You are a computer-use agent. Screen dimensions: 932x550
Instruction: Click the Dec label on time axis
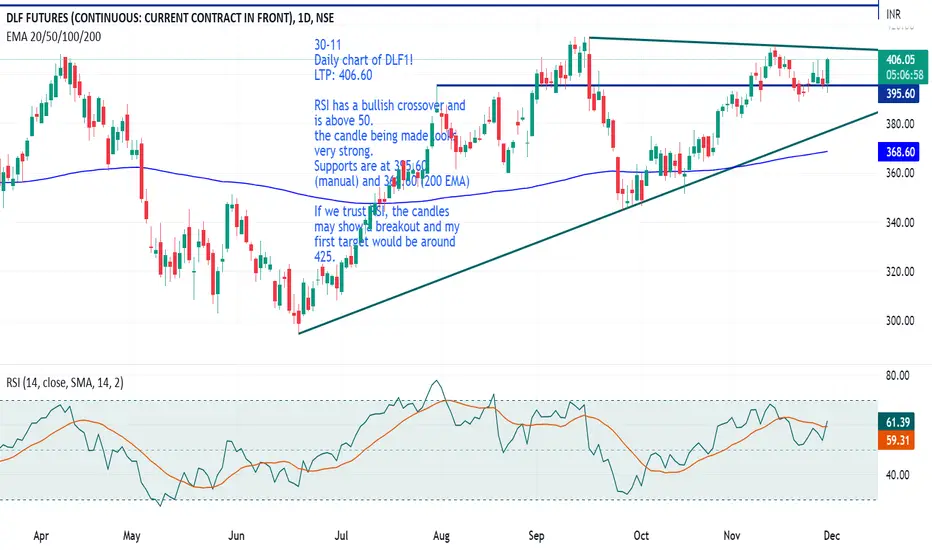click(832, 536)
